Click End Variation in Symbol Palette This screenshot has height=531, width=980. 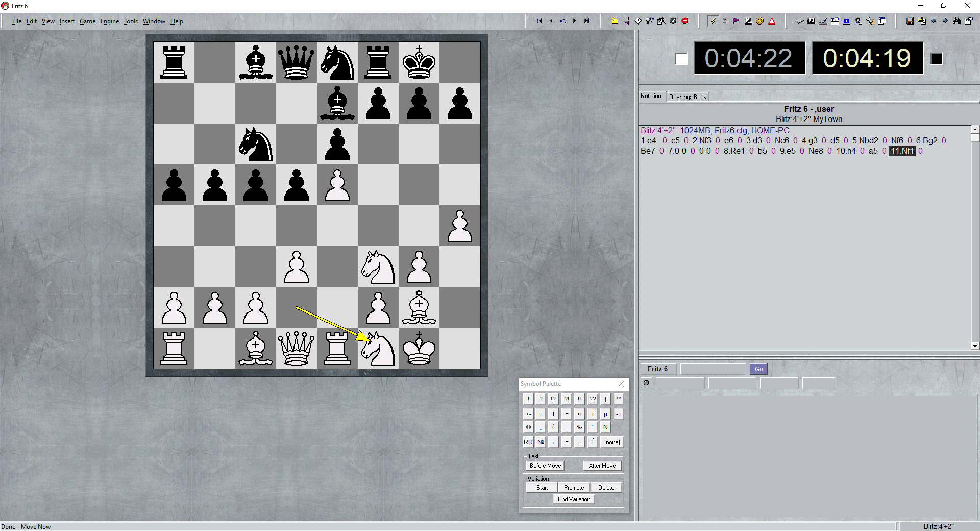574,499
